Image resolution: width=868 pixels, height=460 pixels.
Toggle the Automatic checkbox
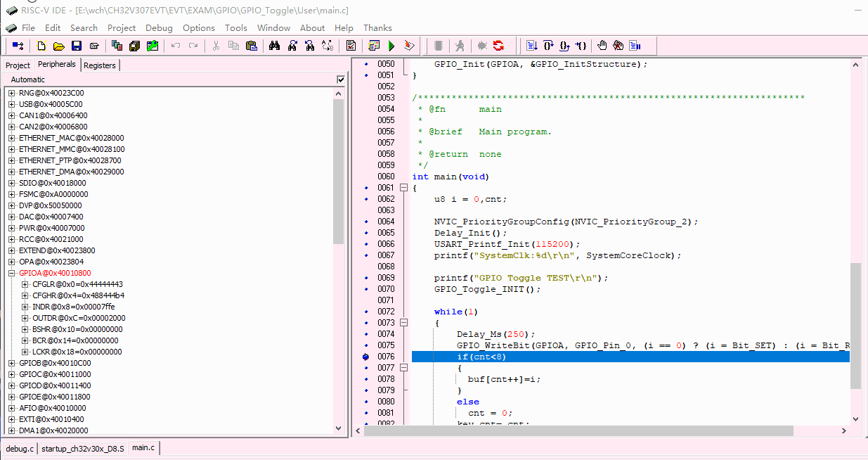(x=341, y=79)
